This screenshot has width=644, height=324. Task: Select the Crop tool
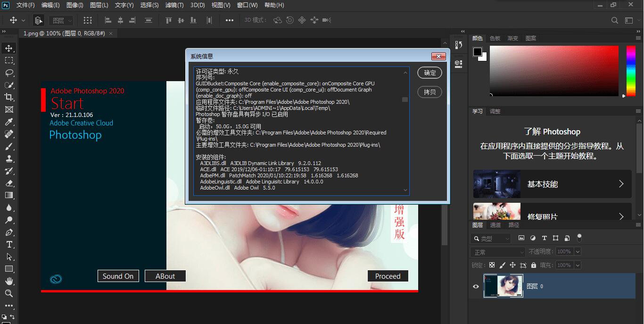click(9, 97)
